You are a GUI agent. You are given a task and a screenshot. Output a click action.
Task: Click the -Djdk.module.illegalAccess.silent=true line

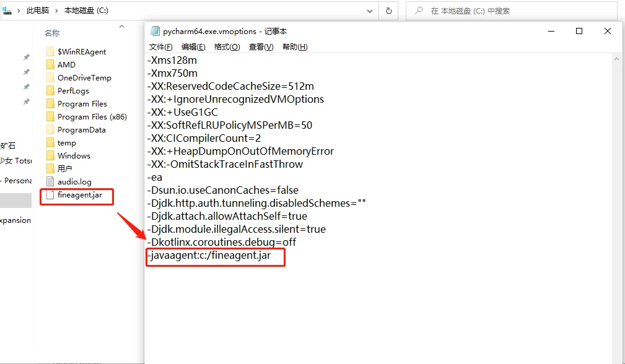point(237,230)
